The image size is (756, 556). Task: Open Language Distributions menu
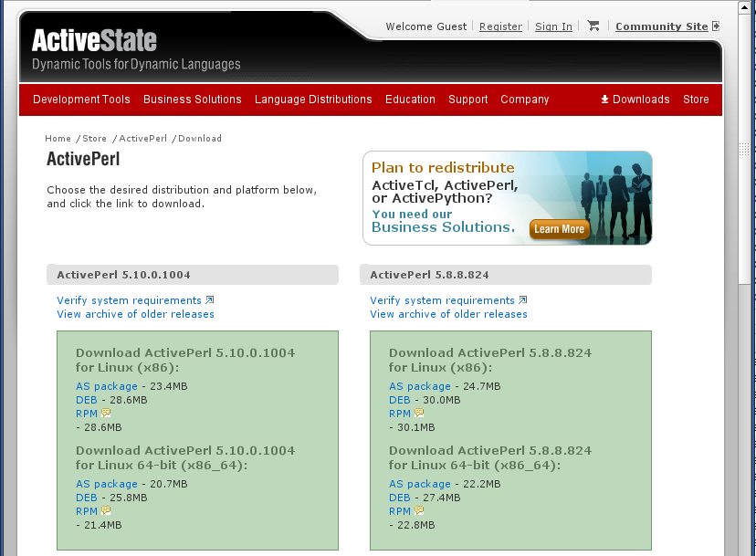point(313,100)
